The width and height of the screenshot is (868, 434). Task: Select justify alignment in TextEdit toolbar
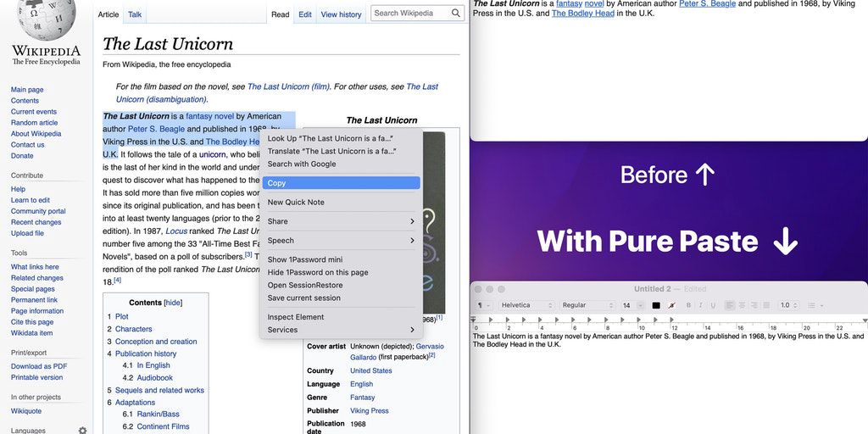[x=766, y=305]
